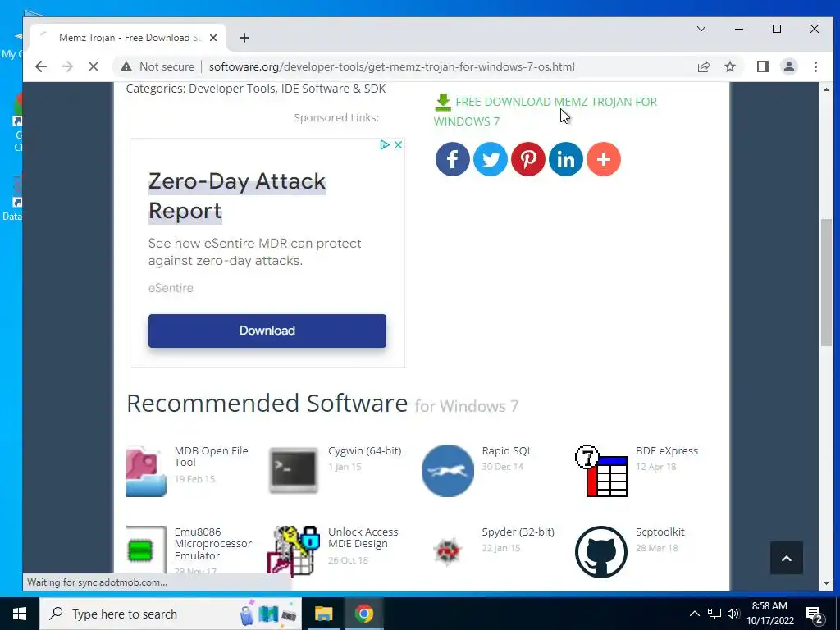
Task: Share page on LinkedIn icon
Action: 566,159
